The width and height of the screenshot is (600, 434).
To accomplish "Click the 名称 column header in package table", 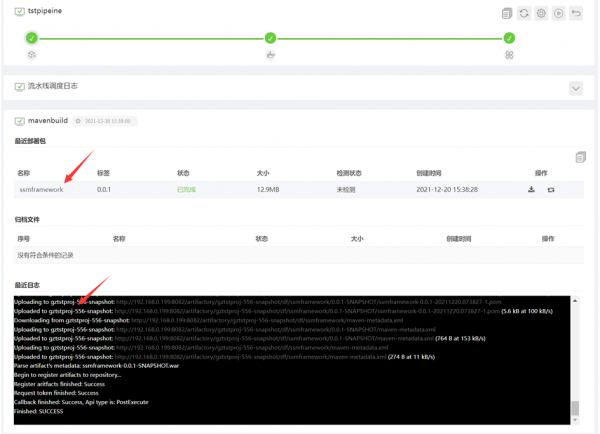I will 23,173.
